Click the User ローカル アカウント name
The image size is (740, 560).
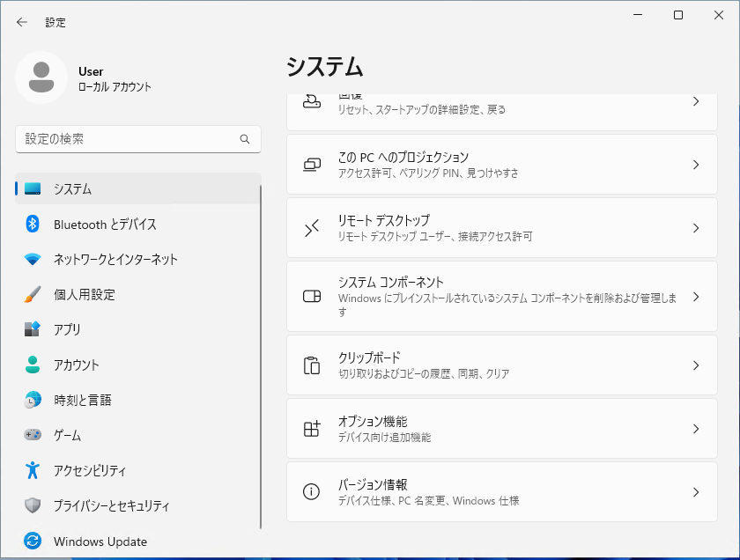point(115,78)
